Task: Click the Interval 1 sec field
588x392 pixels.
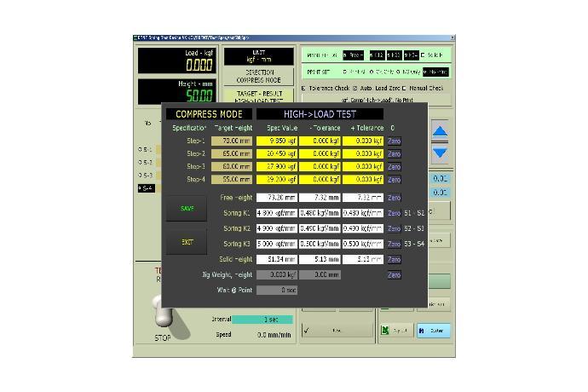Action: pyautogui.click(x=262, y=320)
